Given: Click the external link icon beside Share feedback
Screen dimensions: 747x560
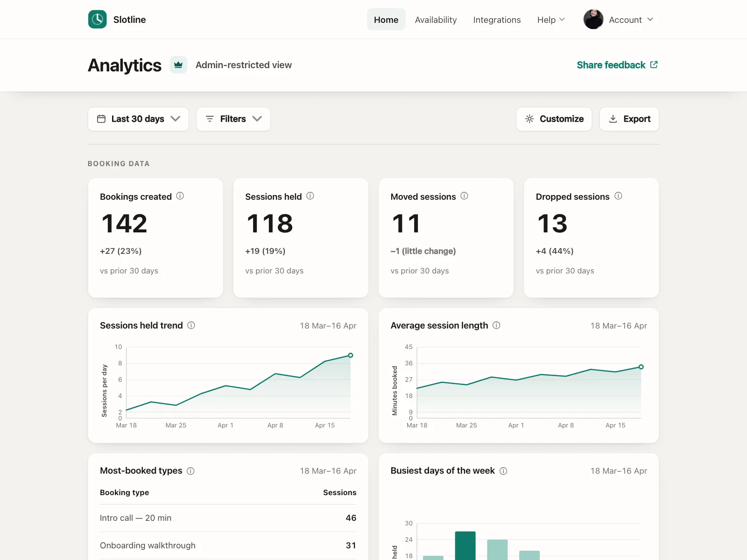Looking at the screenshot, I should pos(654,65).
